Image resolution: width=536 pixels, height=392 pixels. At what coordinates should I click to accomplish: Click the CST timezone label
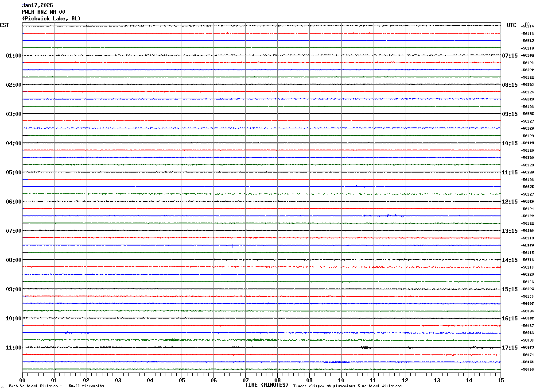coord(4,25)
